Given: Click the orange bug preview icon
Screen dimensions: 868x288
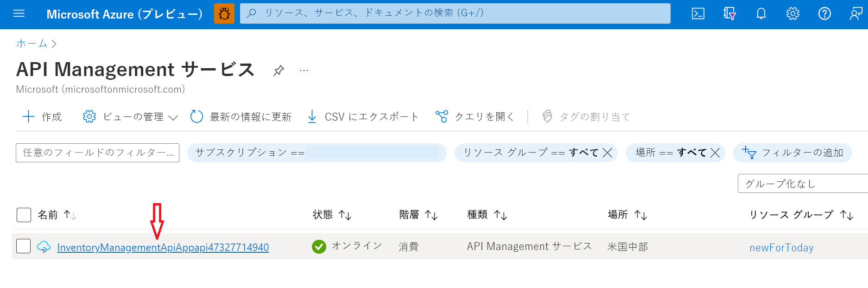Looking at the screenshot, I should pyautogui.click(x=224, y=13).
